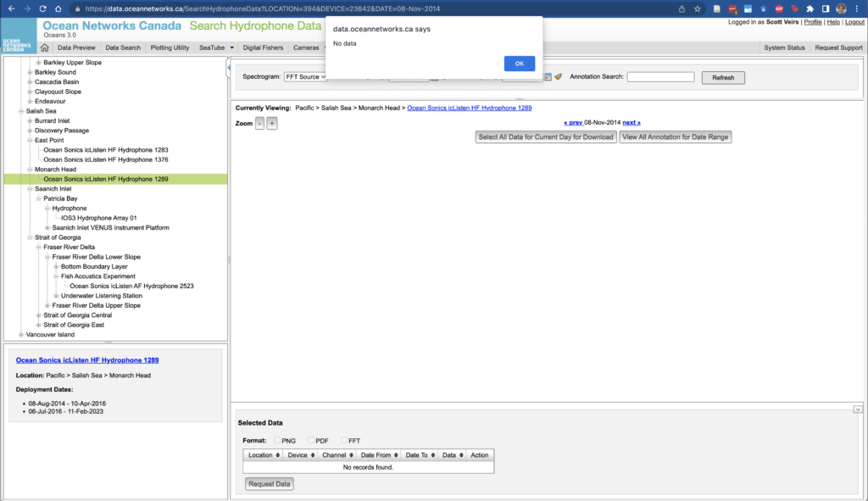
Task: Open the grey document extension icon
Action: (x=717, y=8)
